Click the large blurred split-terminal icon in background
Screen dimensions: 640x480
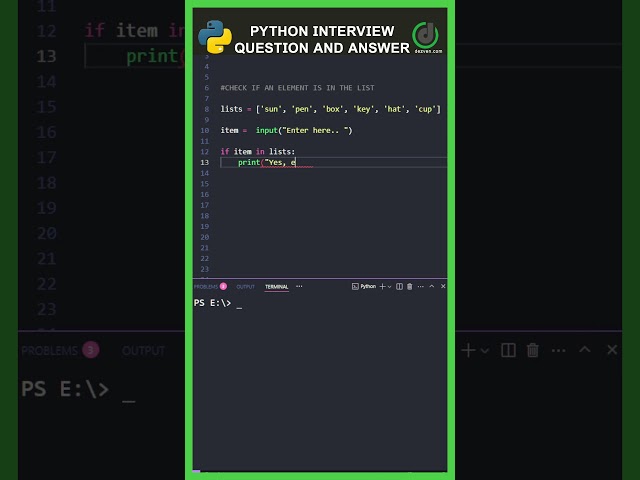point(508,350)
